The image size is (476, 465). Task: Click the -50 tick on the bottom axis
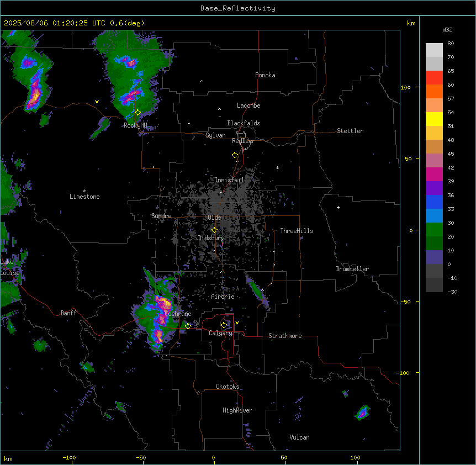pos(141,457)
